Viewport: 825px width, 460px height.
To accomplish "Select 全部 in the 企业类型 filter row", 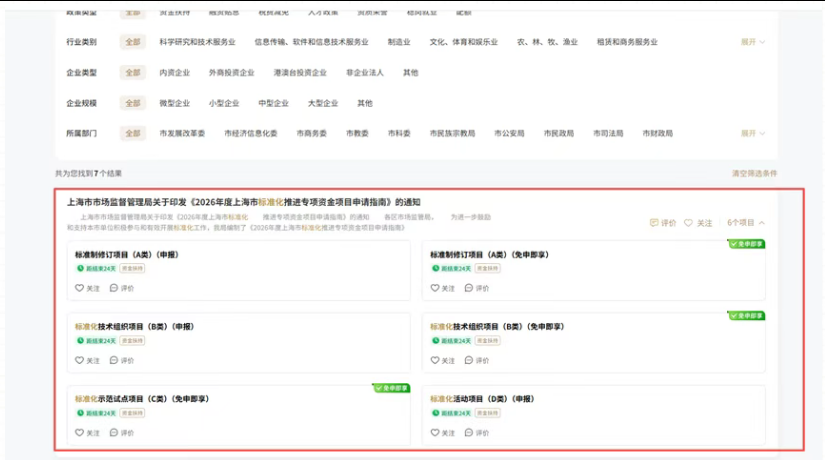I will click(133, 72).
